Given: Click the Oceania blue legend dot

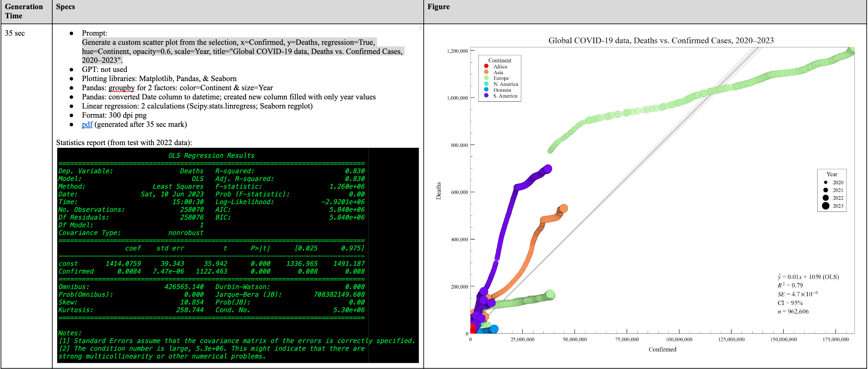Looking at the screenshot, I should [486, 90].
